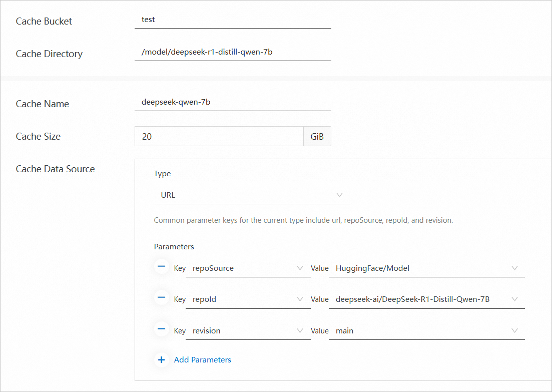The image size is (552, 392).
Task: Open the DeepSeek-R1-Distill-Qwen-7B value dropdown
Action: [x=514, y=299]
